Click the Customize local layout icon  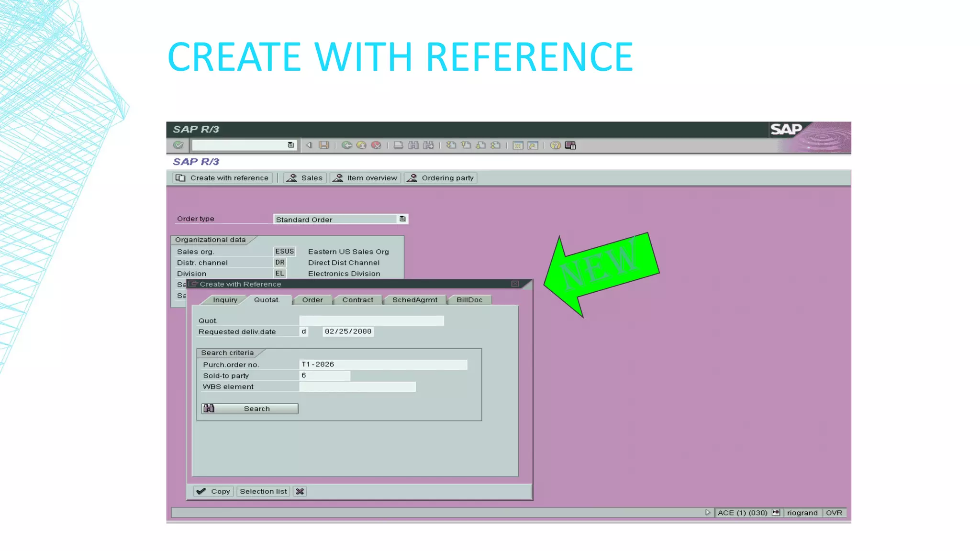coord(570,145)
